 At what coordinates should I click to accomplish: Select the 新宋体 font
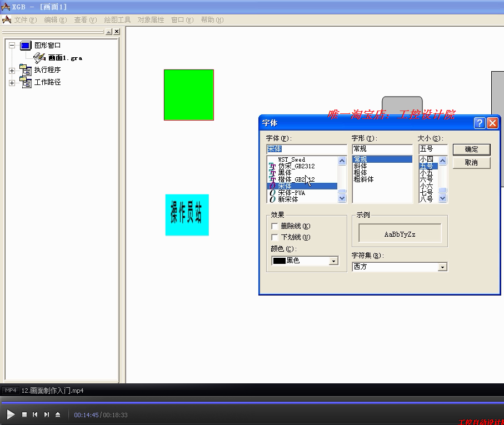click(x=288, y=199)
